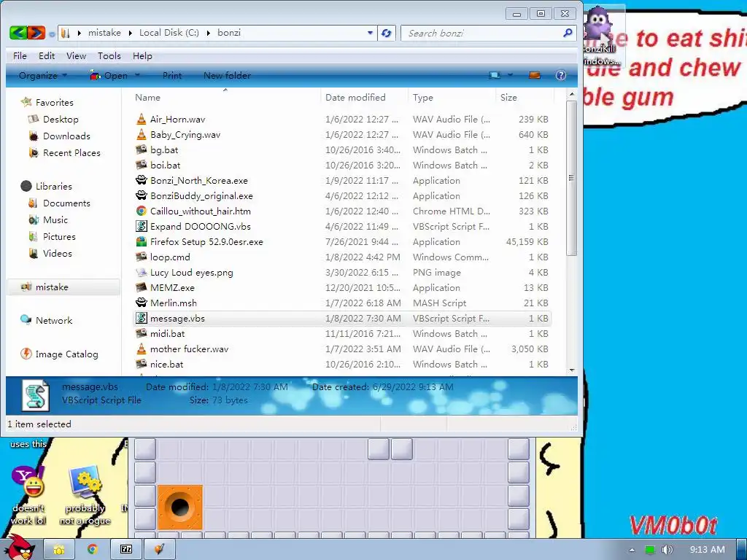Select the Bonzi_North_Korea.exe icon
The width and height of the screenshot is (747, 560).
coord(141,180)
